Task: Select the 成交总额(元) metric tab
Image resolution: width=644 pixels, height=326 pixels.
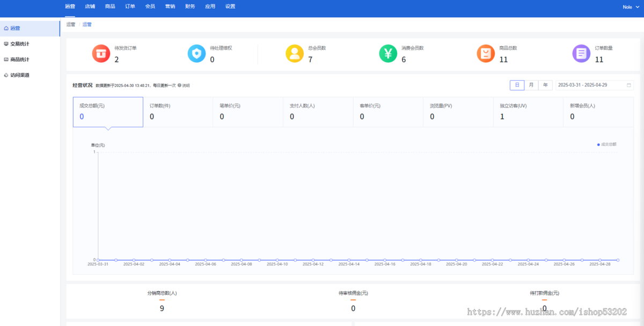Action: pyautogui.click(x=108, y=112)
